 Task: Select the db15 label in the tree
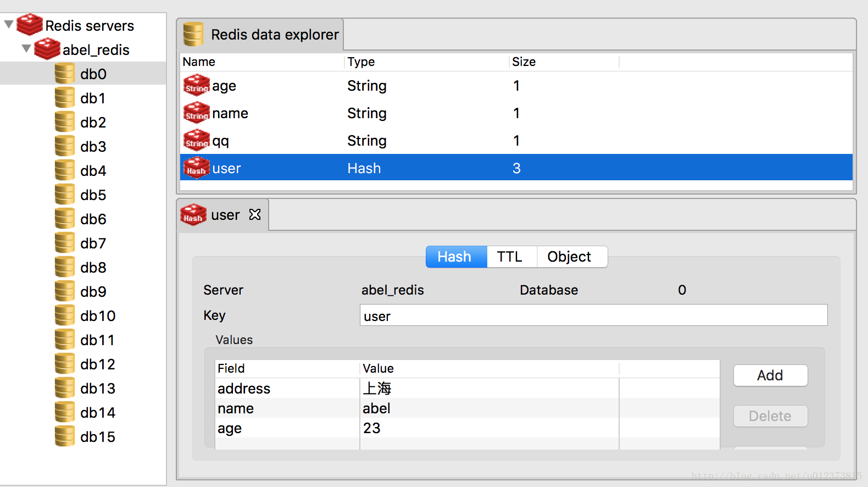[x=98, y=436]
